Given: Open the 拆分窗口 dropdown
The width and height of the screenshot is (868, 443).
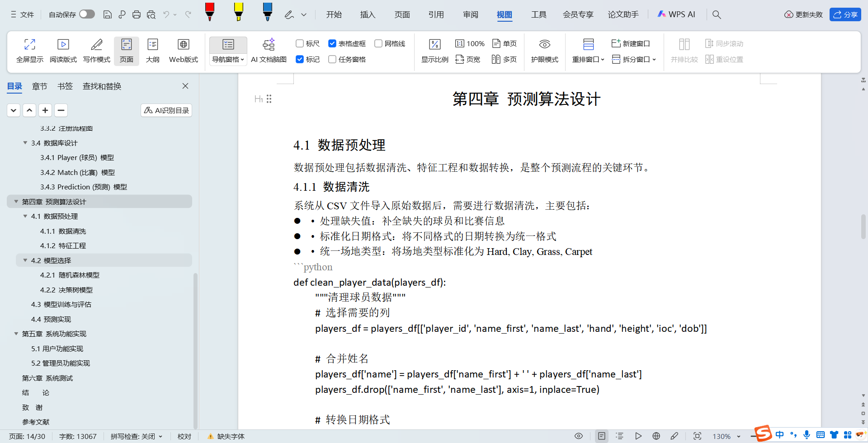Looking at the screenshot, I should coord(634,59).
